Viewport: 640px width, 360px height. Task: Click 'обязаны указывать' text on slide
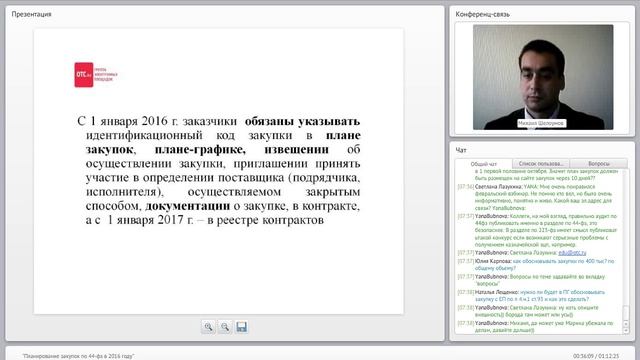point(302,121)
